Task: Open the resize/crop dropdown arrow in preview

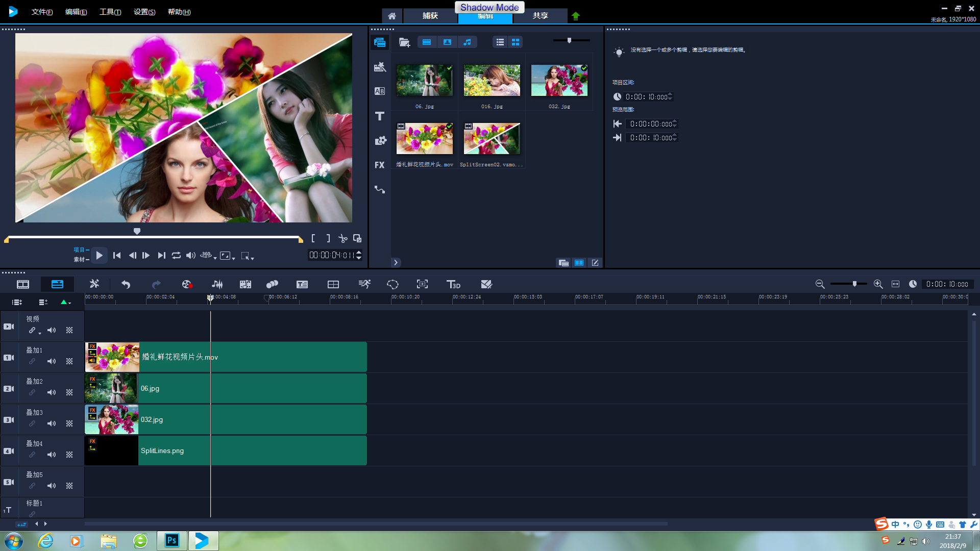Action: pyautogui.click(x=233, y=258)
